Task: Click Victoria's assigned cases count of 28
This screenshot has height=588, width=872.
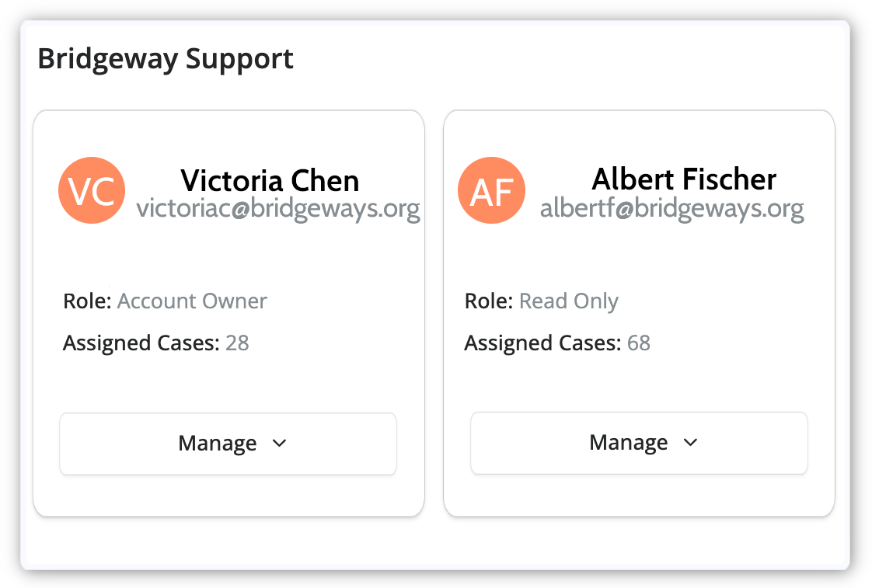Action: tap(237, 343)
